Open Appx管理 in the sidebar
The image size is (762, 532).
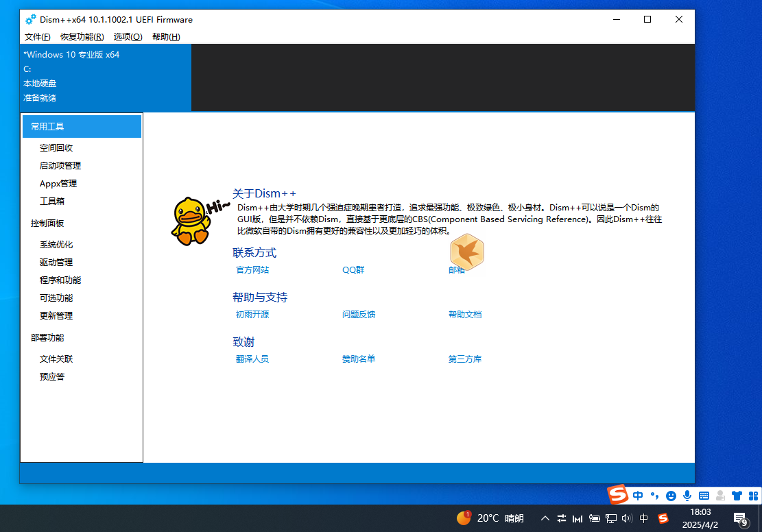[58, 184]
